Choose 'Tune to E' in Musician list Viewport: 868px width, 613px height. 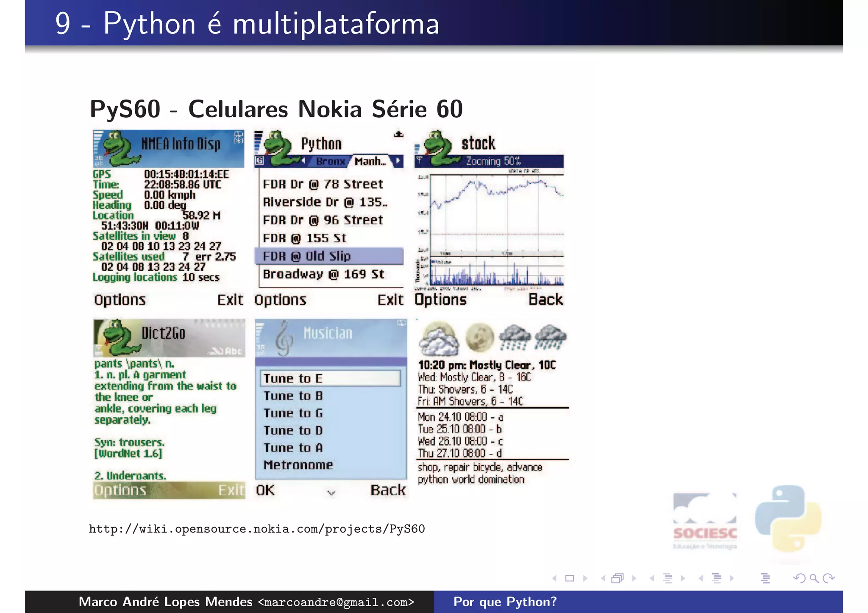click(x=330, y=378)
